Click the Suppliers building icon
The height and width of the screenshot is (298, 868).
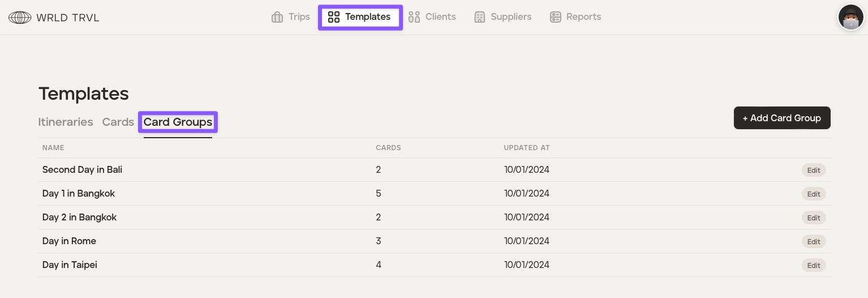point(480,17)
